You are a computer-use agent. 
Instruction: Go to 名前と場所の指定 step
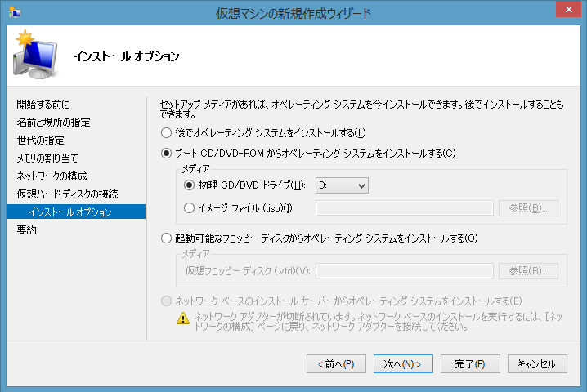pos(53,122)
